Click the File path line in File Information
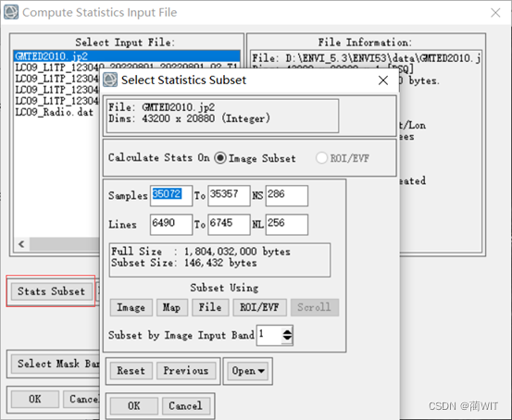Viewport: 512px width, 420px height. click(x=366, y=58)
